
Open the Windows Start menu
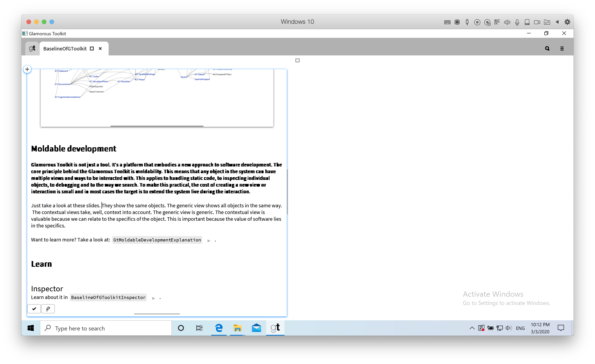30,328
